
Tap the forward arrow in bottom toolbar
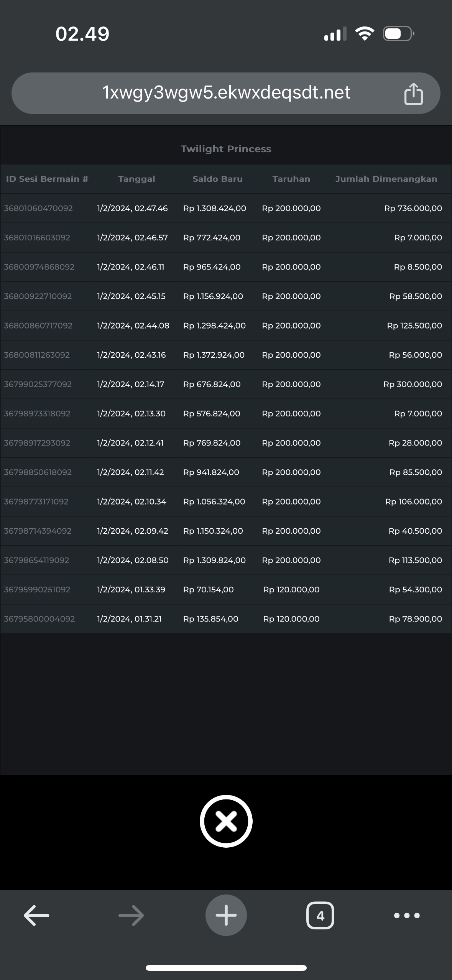click(x=131, y=915)
